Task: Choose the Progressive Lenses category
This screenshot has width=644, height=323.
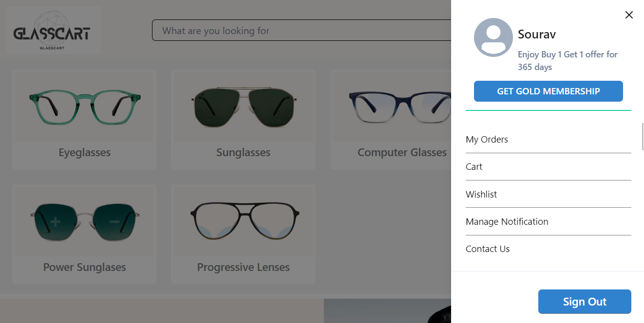Action: pyautogui.click(x=243, y=234)
